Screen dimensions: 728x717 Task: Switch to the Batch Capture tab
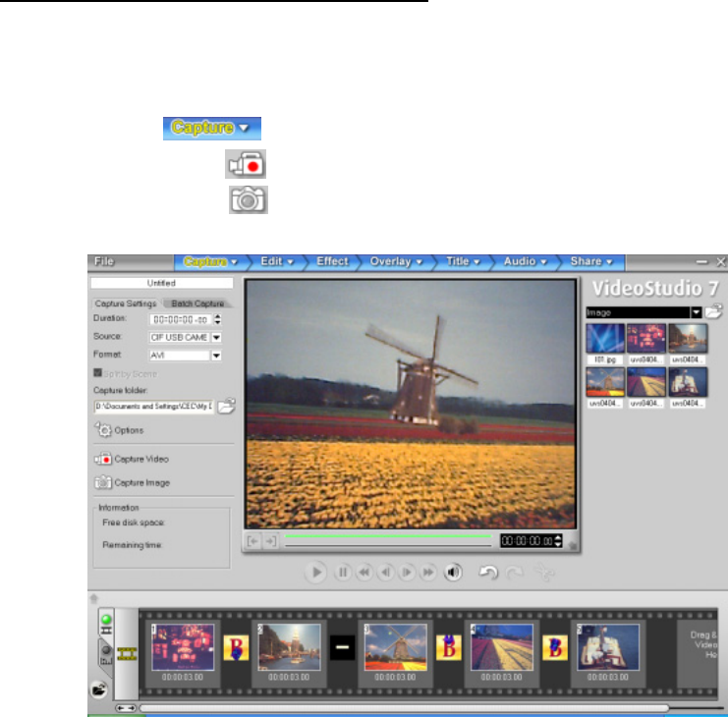[x=197, y=303]
